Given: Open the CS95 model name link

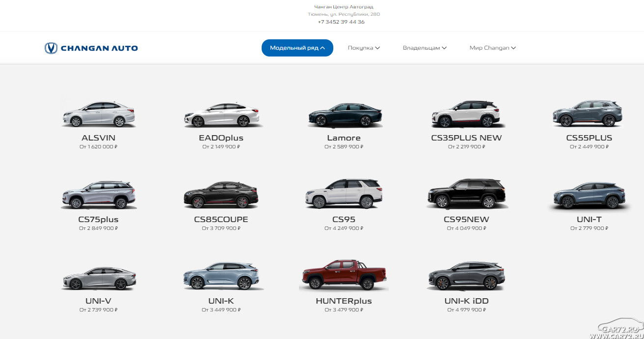Looking at the screenshot, I should [344, 220].
